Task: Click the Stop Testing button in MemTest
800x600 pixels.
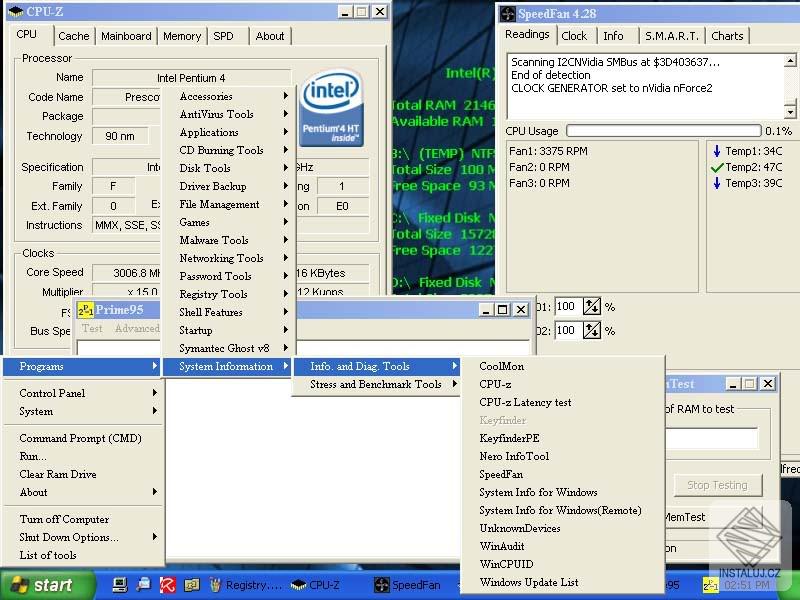Action: [x=717, y=484]
